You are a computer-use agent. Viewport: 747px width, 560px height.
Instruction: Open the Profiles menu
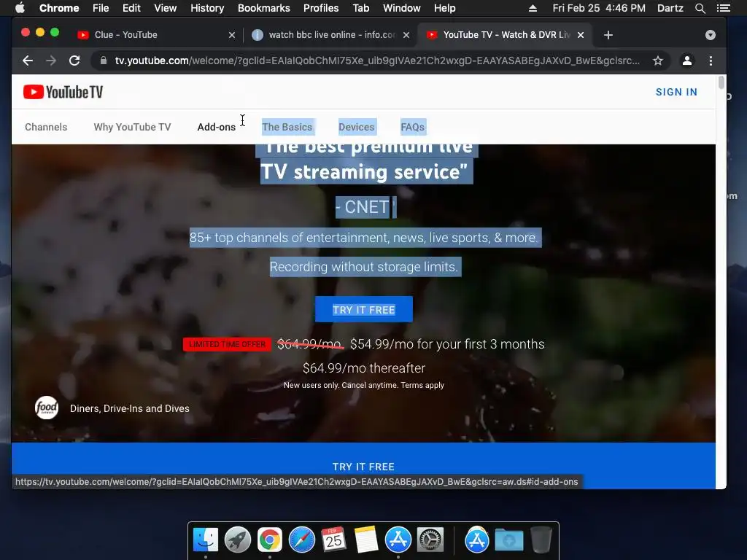tap(321, 8)
